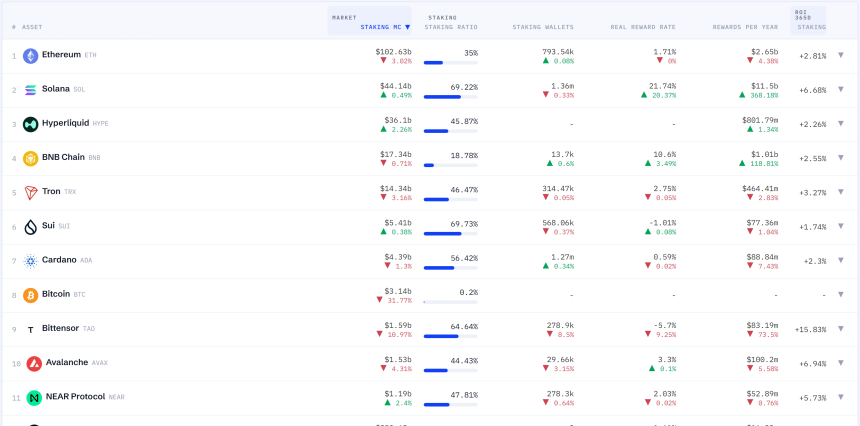
Task: Expand the BNB Chain row details arrow
Action: tap(841, 157)
